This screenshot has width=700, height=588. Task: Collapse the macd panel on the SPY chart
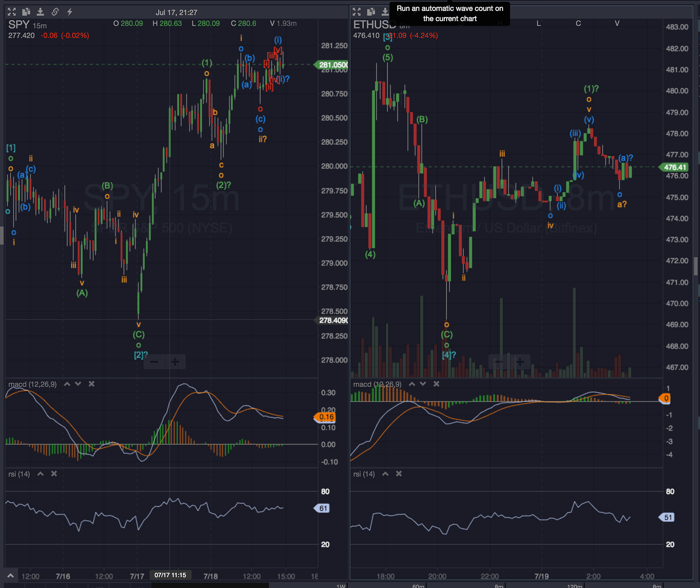pos(67,384)
